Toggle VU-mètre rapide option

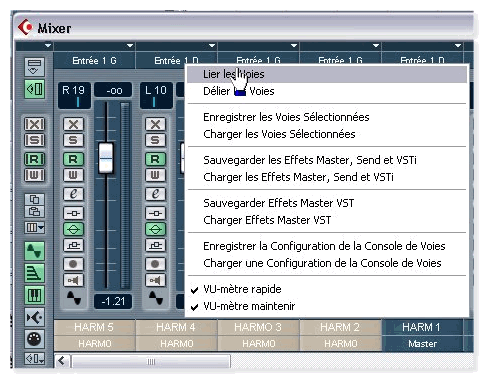coord(242,289)
